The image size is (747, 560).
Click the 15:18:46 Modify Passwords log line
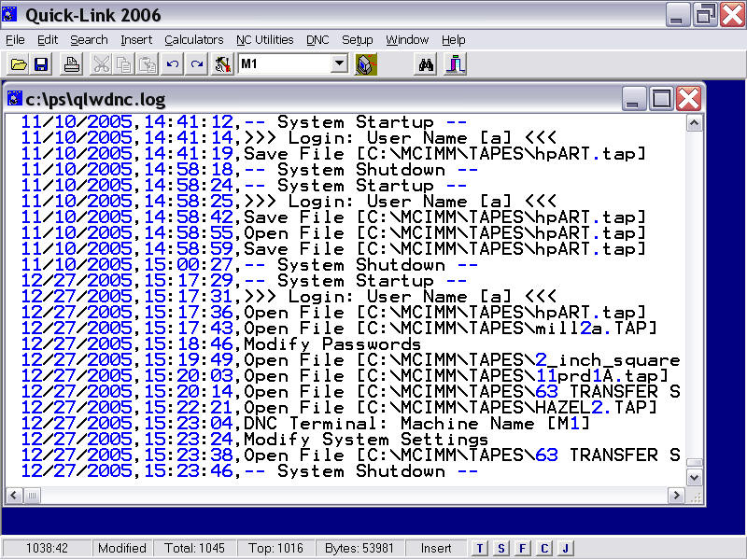click(221, 343)
